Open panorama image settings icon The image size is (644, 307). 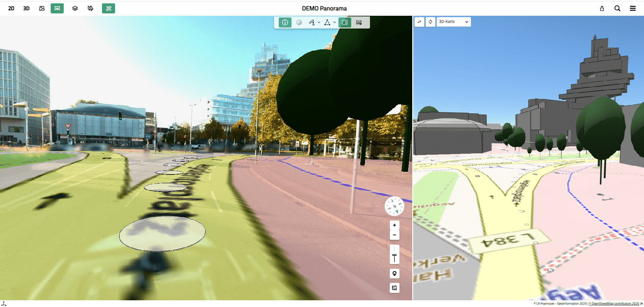pos(359,22)
